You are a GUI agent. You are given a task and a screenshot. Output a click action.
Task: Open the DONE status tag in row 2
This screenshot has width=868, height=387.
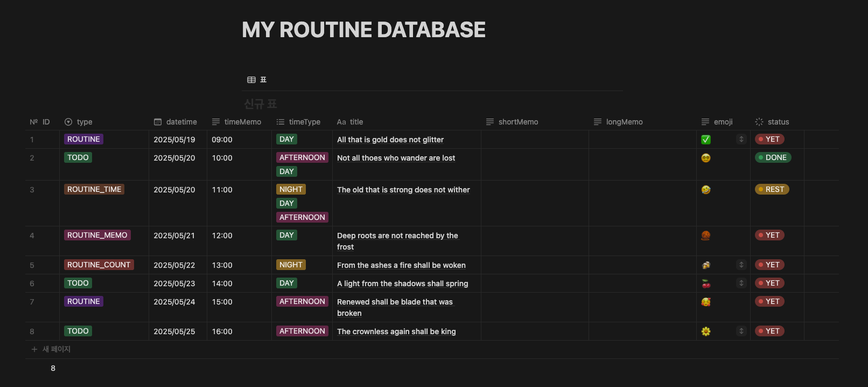pyautogui.click(x=773, y=157)
